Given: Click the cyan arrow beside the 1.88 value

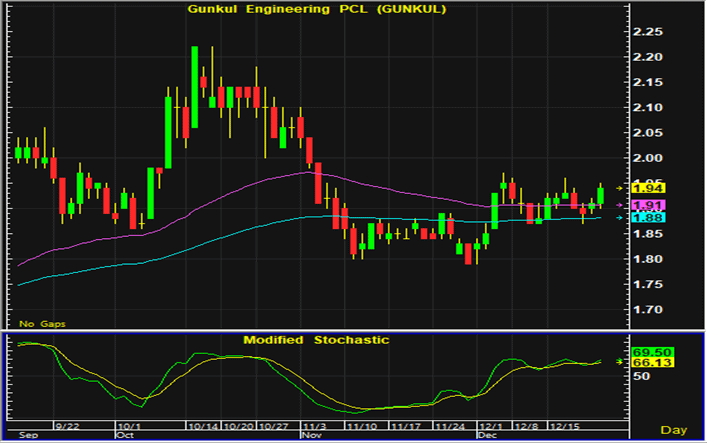Looking at the screenshot, I should pyautogui.click(x=620, y=217).
